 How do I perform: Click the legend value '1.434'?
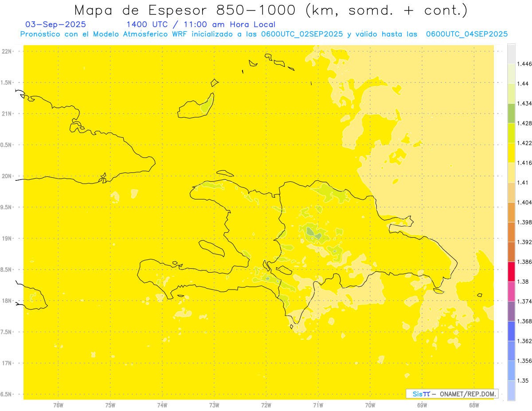pyautogui.click(x=525, y=103)
